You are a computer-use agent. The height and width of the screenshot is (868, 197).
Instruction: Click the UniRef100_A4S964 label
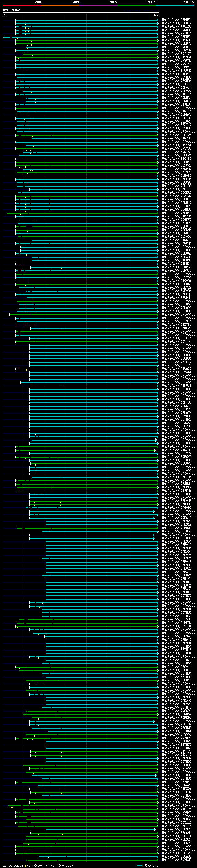[x=177, y=57]
